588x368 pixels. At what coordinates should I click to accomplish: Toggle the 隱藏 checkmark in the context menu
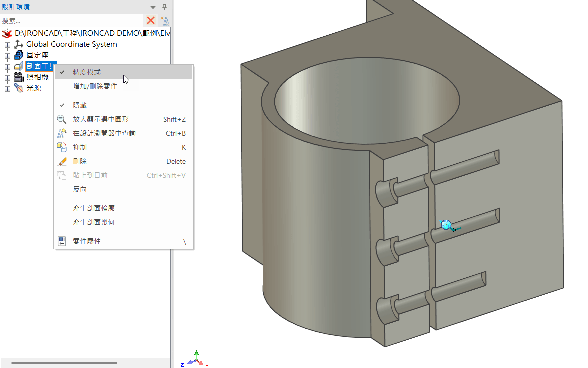[61, 105]
